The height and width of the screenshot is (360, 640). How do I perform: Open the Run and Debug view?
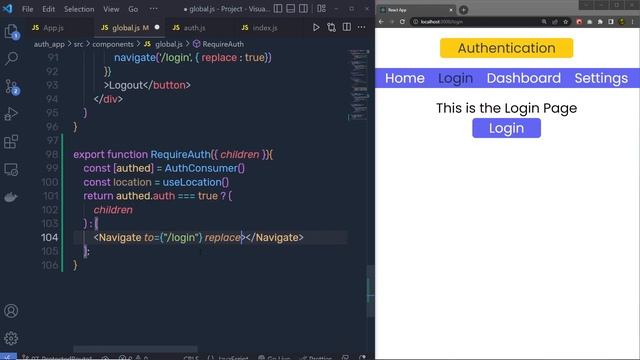[x=11, y=114]
